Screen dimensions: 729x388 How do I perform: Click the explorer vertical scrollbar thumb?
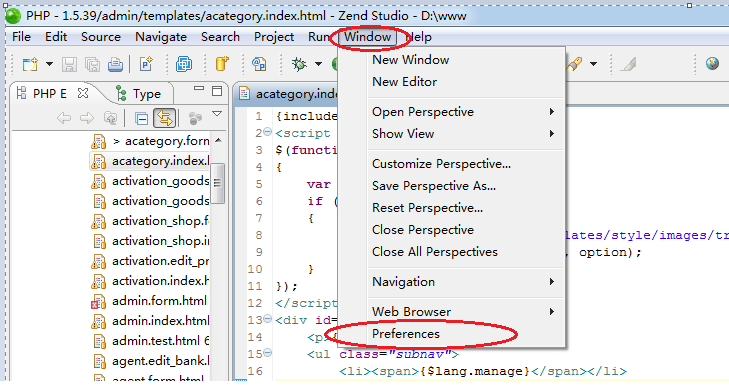(x=218, y=183)
